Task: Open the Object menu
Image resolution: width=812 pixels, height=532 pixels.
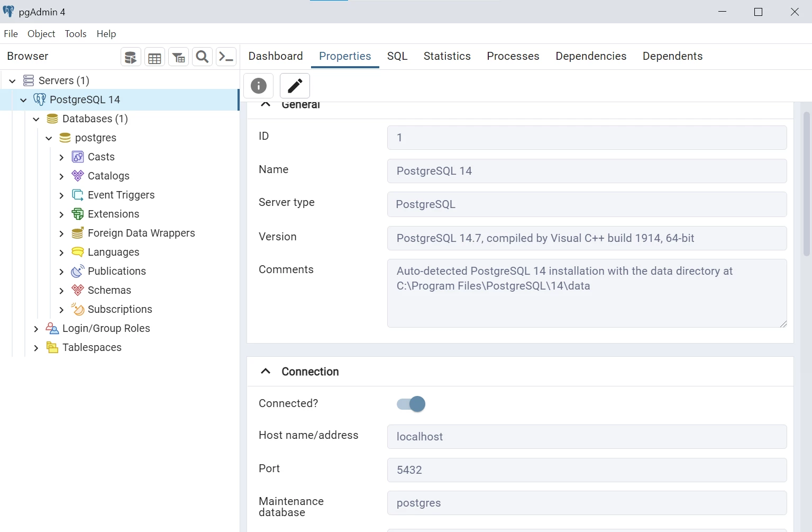Action: 41,34
